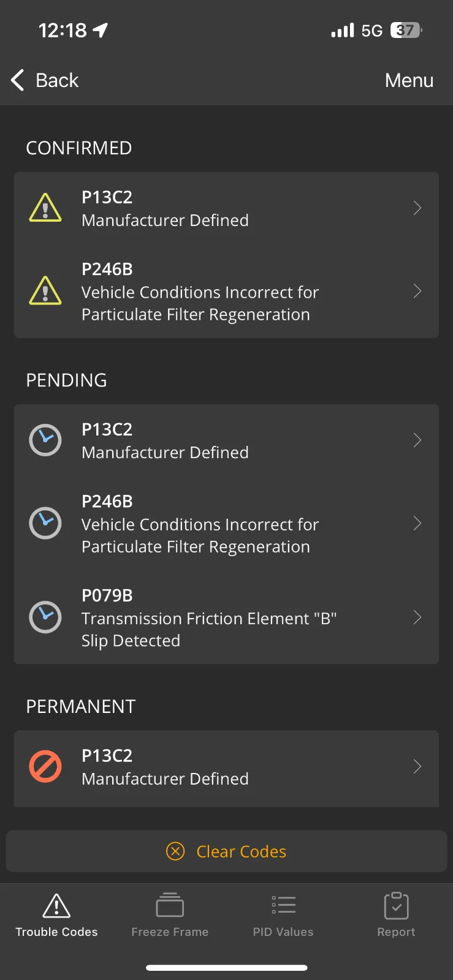453x980 pixels.
Task: Tap the red prohibited icon beside permanent P13C2
Action: pyautogui.click(x=45, y=766)
